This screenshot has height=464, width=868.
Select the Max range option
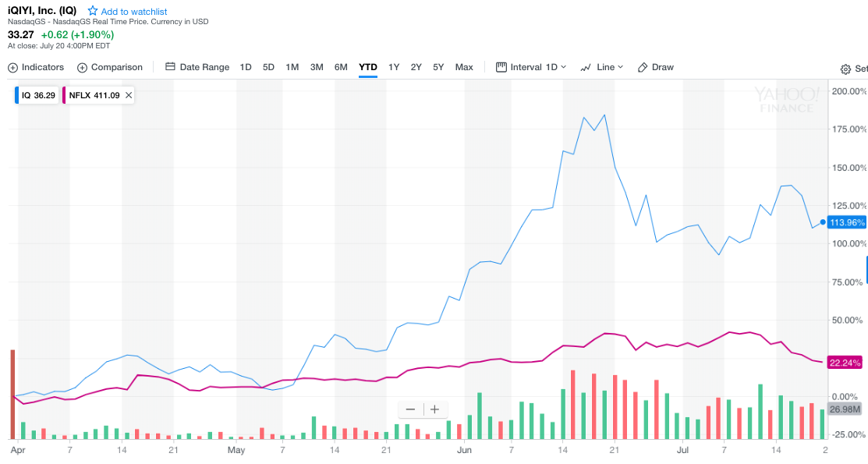(x=464, y=67)
